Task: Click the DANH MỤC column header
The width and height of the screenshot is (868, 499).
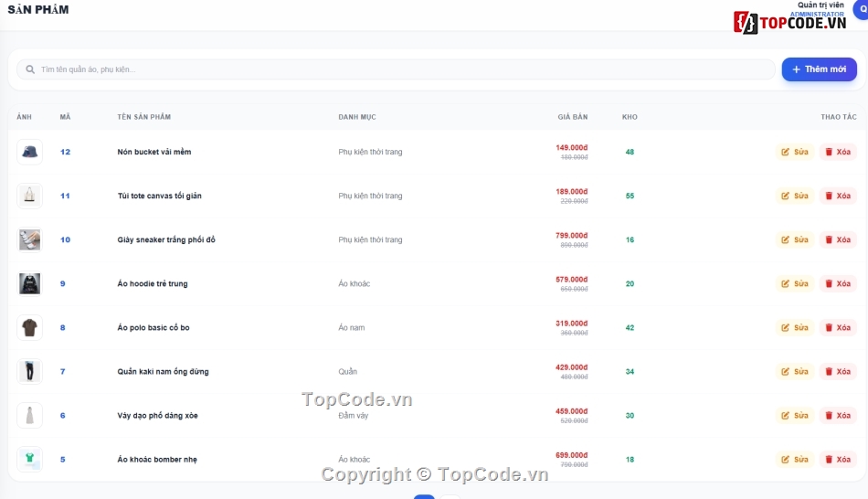Action: point(357,117)
